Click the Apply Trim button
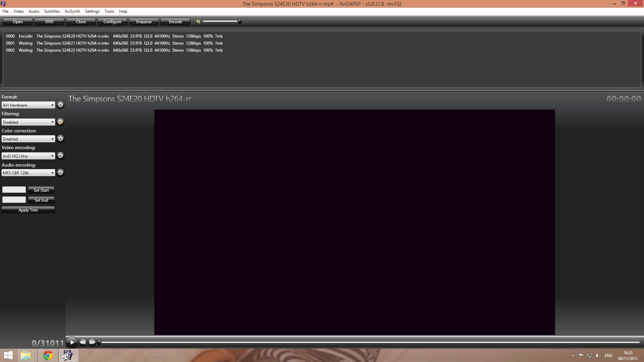 [x=28, y=210]
